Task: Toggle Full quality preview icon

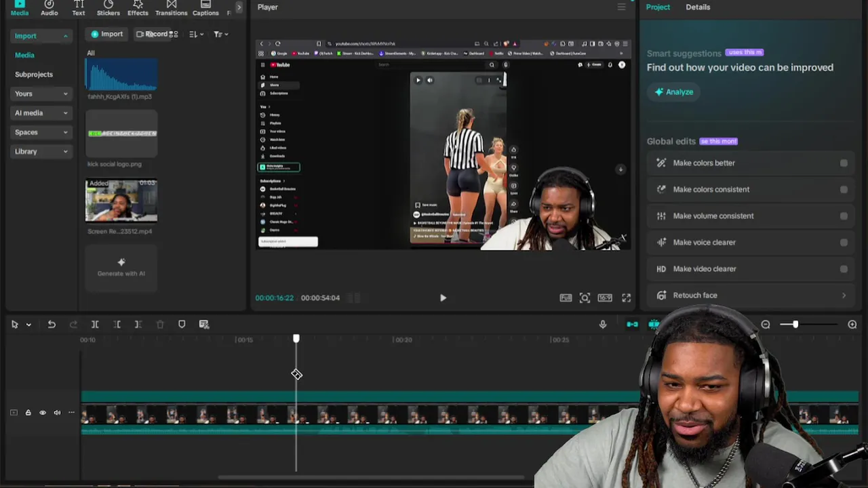Action: [566, 298]
